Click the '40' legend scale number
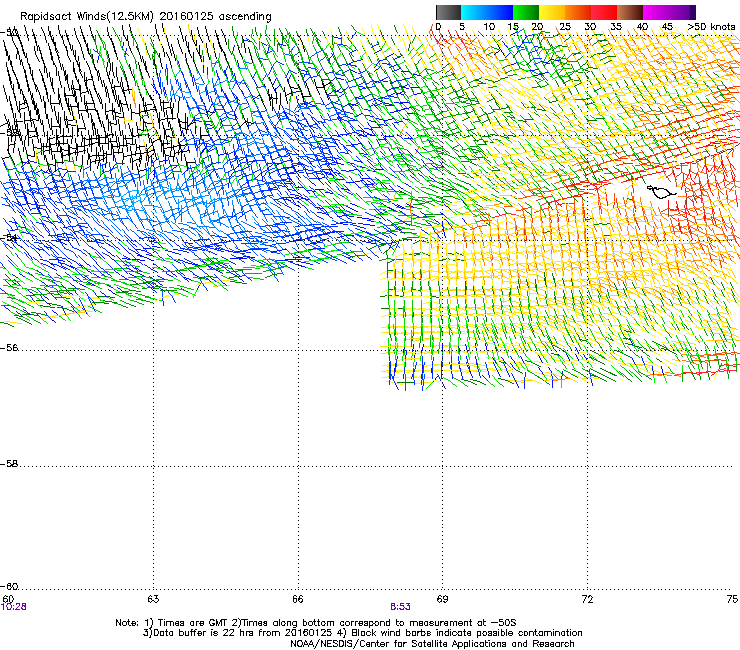The height and width of the screenshot is (650, 740). (642, 27)
